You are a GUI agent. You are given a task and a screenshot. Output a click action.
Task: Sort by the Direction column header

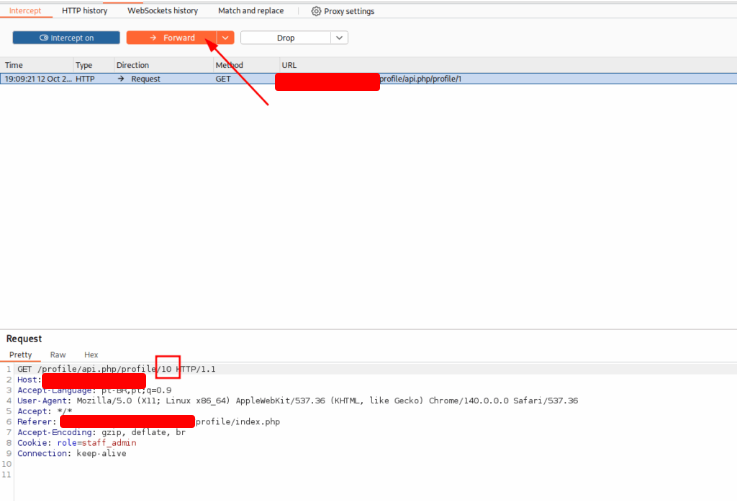point(132,65)
